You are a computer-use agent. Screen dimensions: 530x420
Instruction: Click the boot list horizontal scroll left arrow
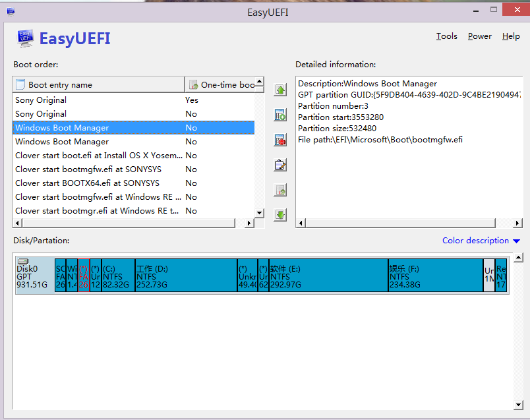pyautogui.click(x=17, y=223)
